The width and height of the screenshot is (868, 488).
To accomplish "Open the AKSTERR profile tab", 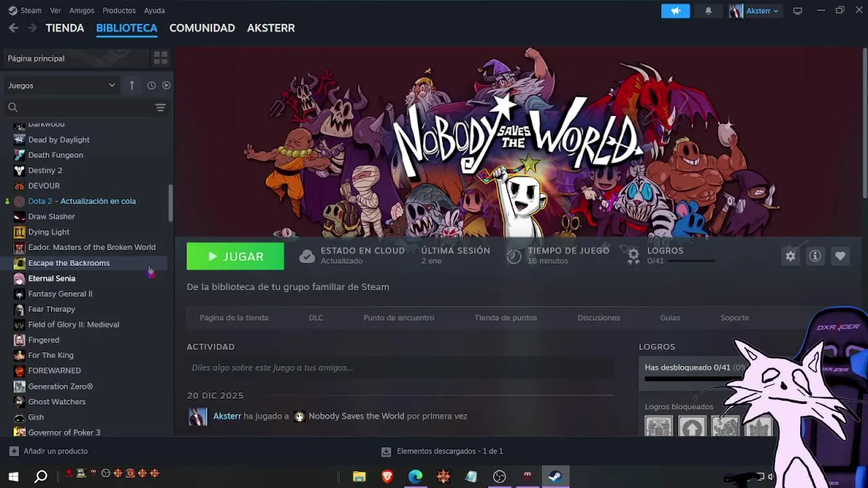I will [271, 28].
